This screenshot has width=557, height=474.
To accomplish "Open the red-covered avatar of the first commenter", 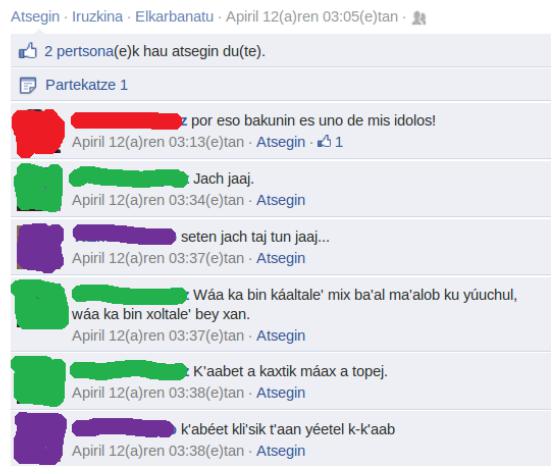I will pos(38,133).
